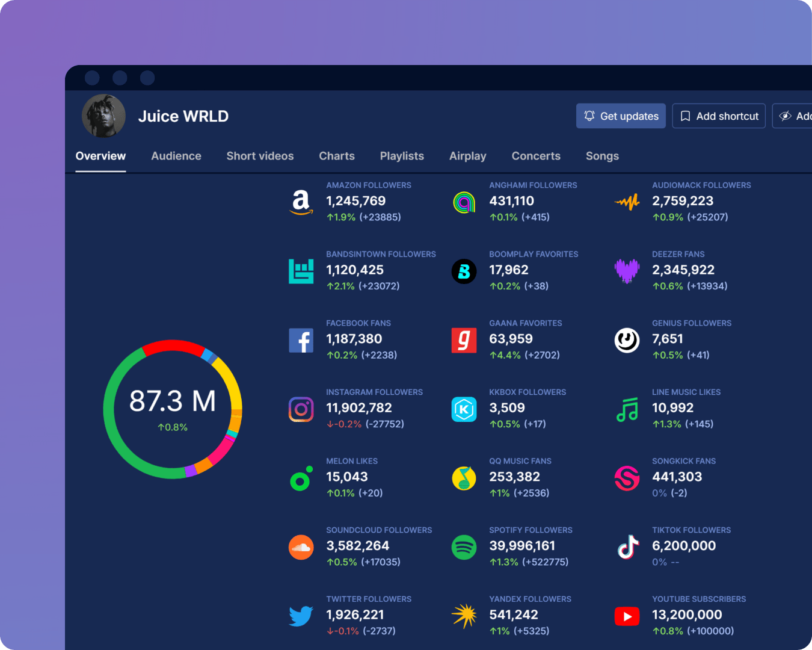Screen dimensions: 812x650
Task: Click the Genius Followers label
Action: [692, 323]
